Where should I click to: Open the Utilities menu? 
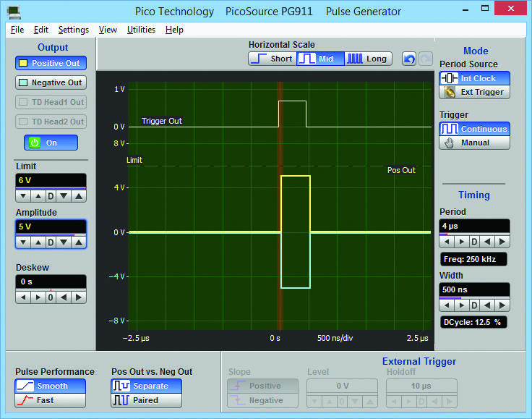click(141, 30)
